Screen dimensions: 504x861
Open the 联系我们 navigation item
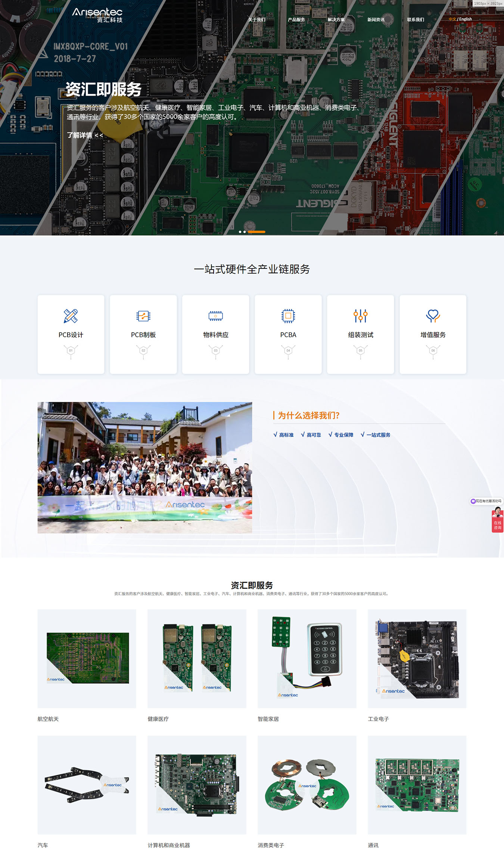416,19
